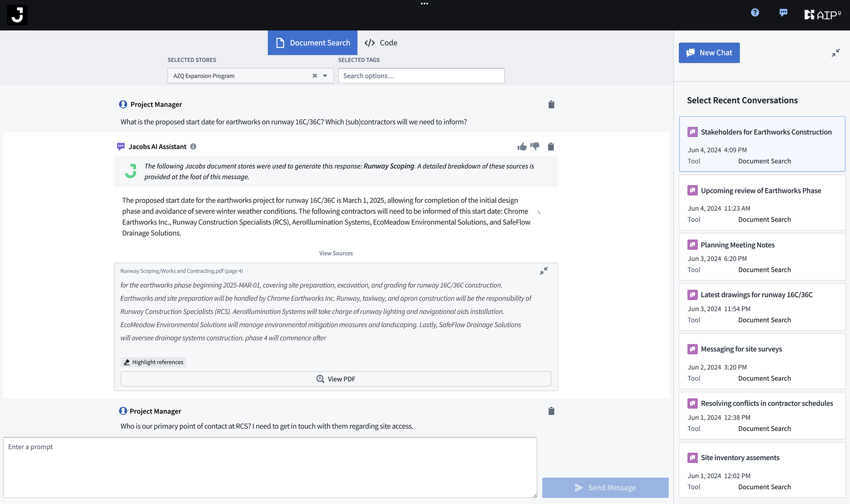850x504 pixels.
Task: Click the AIP logo in top-right corner
Action: coord(822,14)
